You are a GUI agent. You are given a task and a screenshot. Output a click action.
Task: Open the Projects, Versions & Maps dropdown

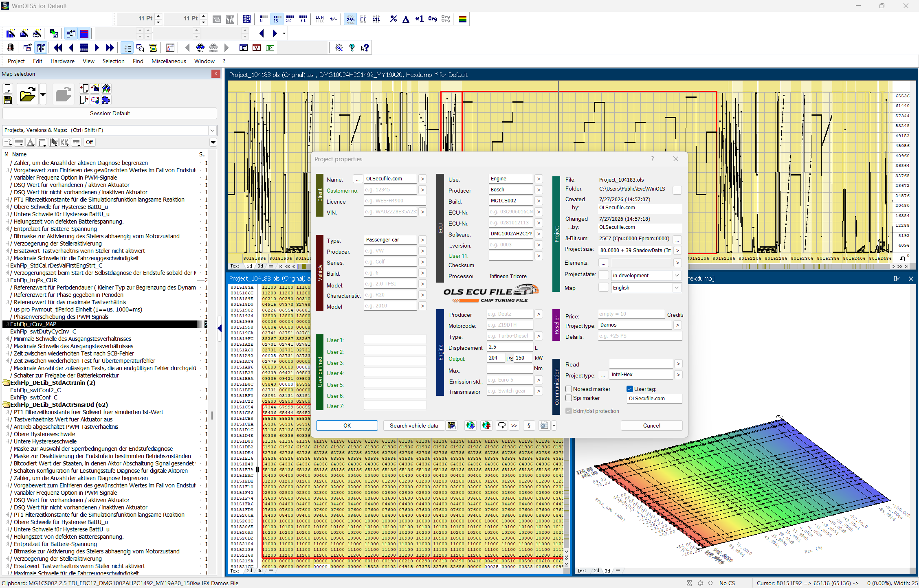click(x=212, y=130)
